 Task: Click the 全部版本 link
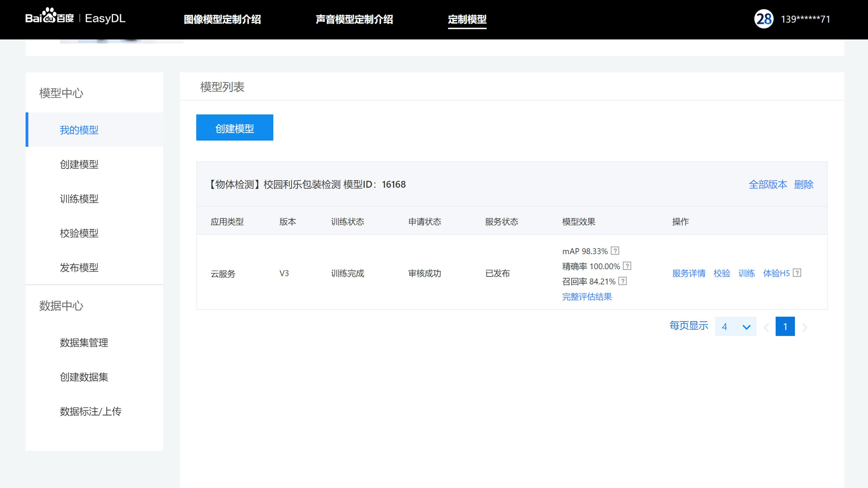(768, 185)
